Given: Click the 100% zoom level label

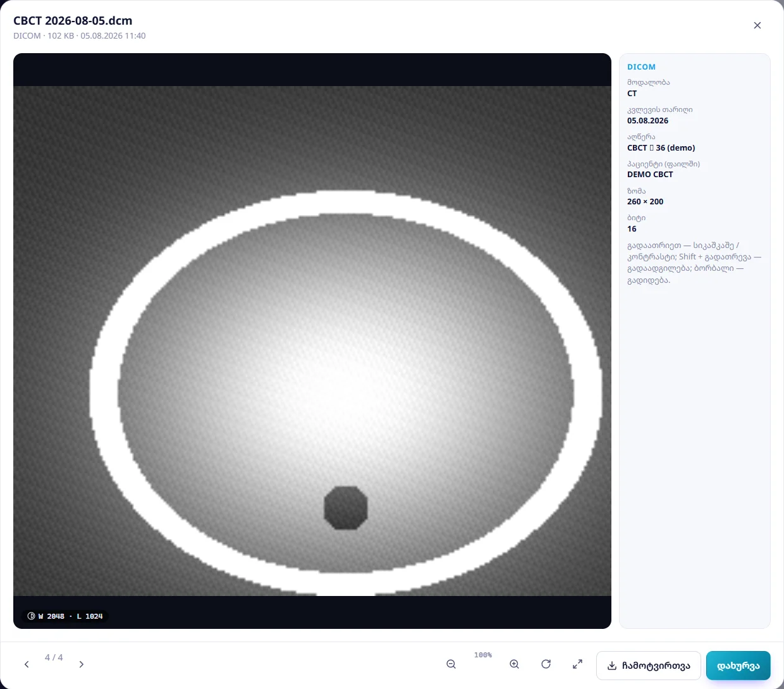Looking at the screenshot, I should [483, 655].
